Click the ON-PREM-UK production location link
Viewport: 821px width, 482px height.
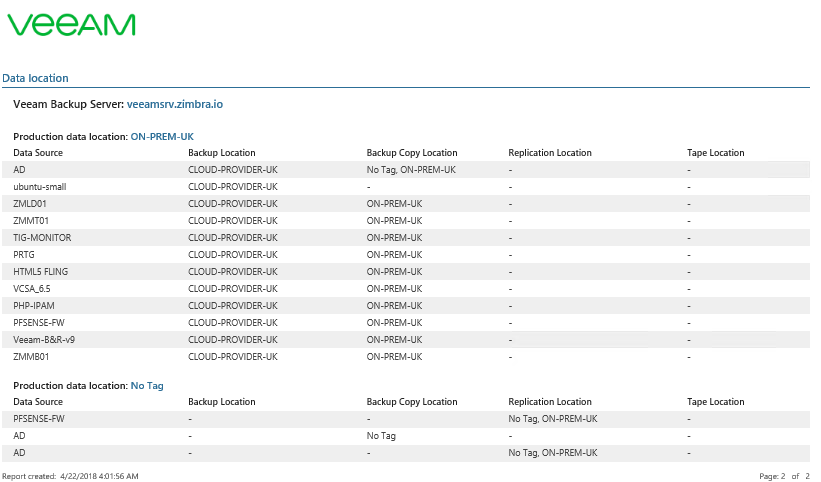click(162, 137)
